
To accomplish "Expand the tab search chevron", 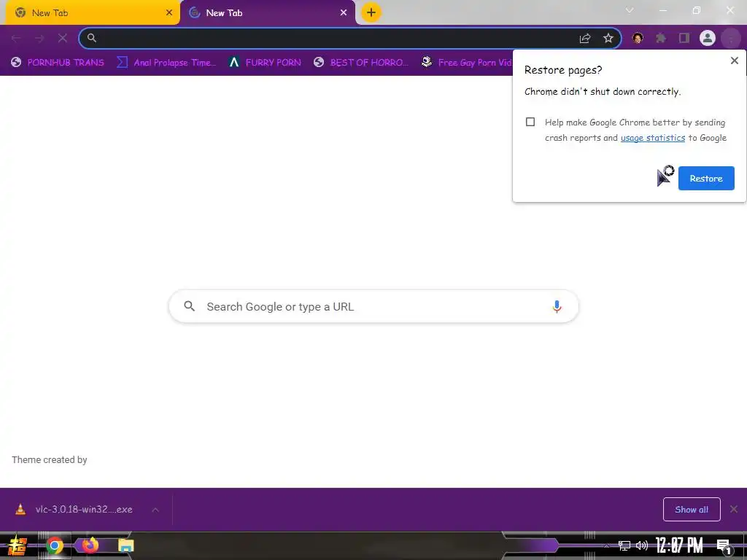I will 630,10.
